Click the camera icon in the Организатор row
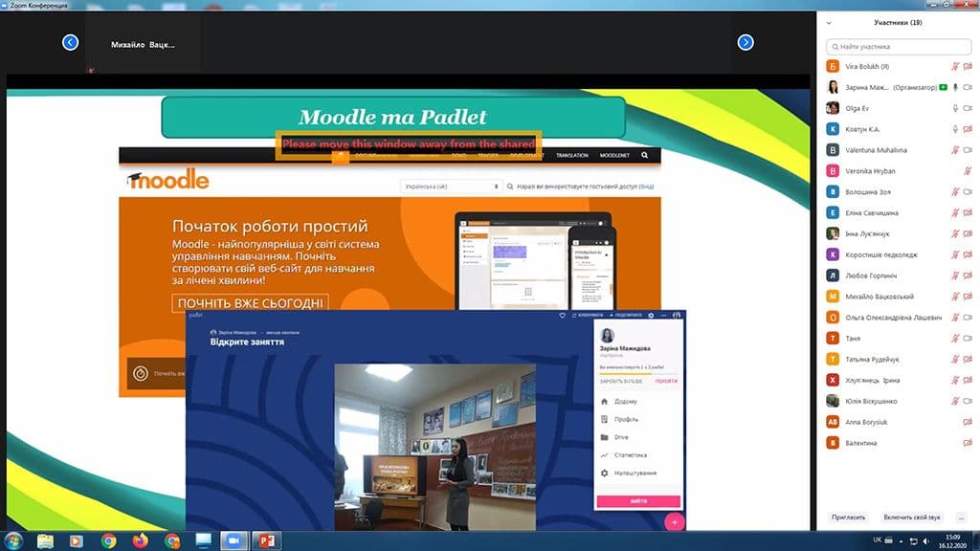 [x=968, y=87]
